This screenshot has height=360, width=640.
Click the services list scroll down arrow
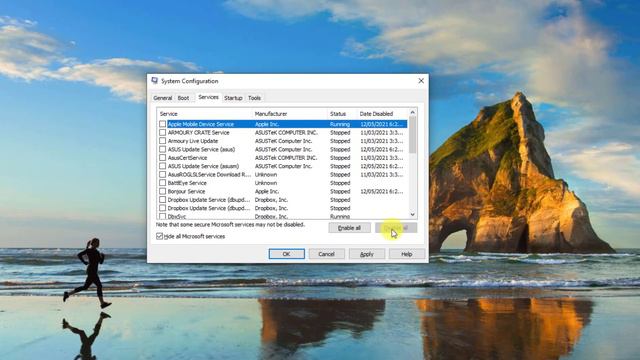(x=412, y=214)
